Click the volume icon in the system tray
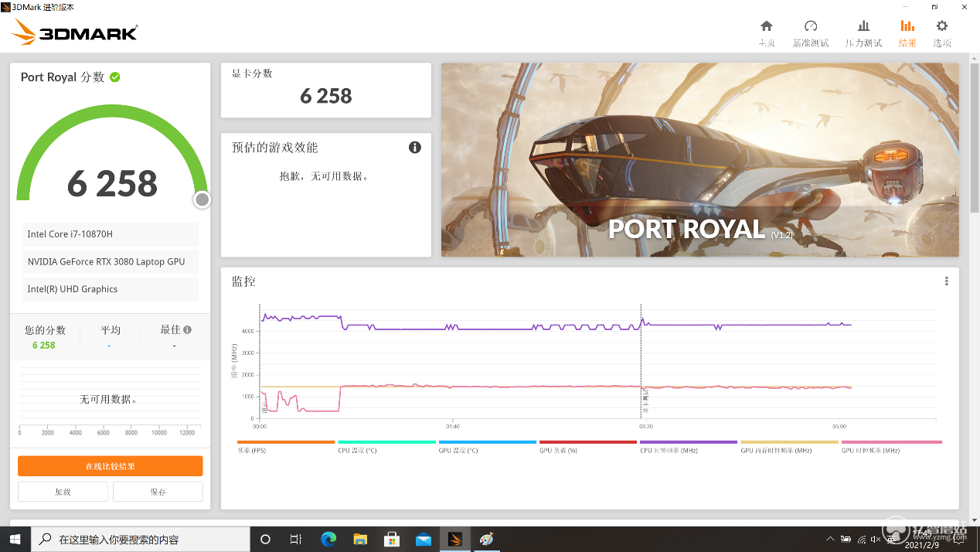Viewport: 980px width, 552px height. [875, 539]
